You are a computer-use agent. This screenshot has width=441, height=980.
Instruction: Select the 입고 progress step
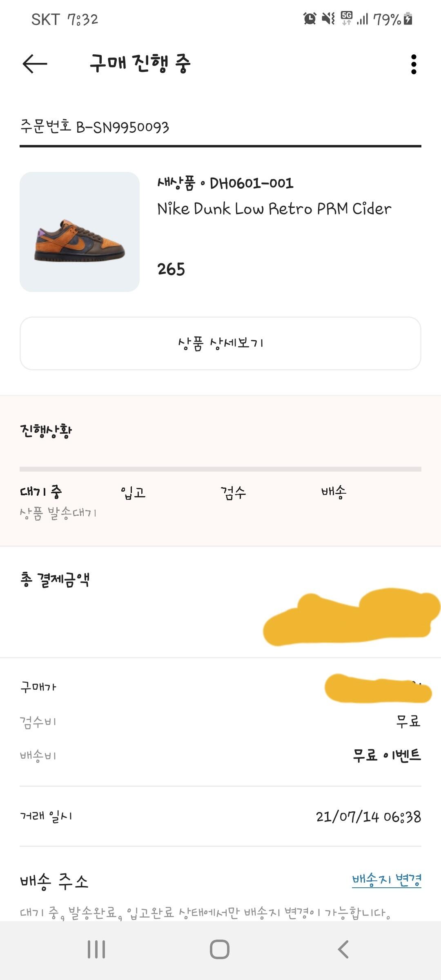point(133,492)
